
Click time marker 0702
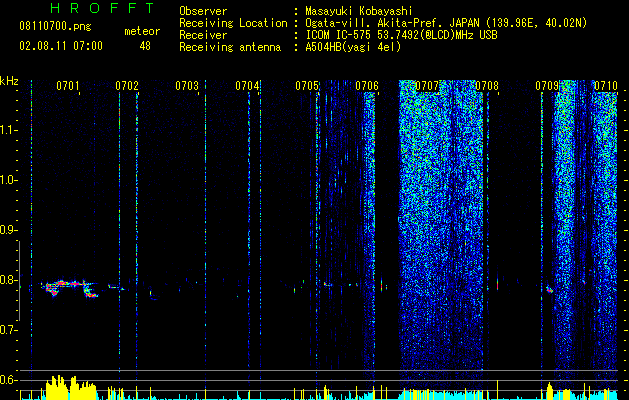point(127,85)
